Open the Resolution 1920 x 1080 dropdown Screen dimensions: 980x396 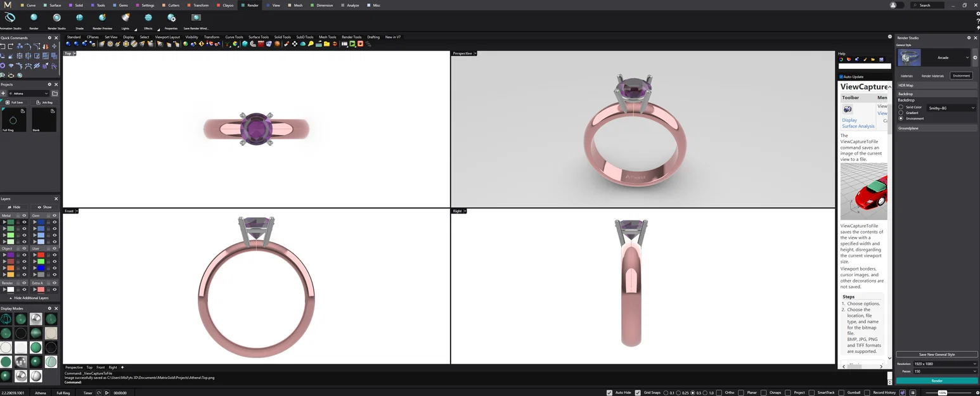[945, 364]
